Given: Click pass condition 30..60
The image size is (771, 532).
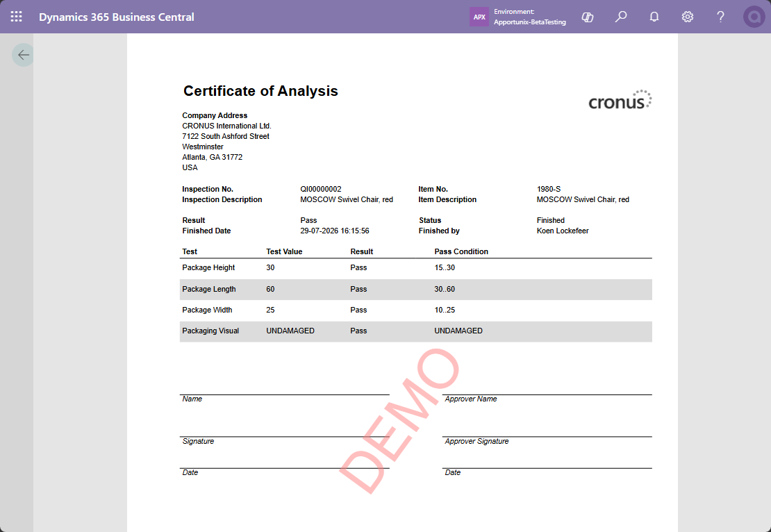Looking at the screenshot, I should pos(445,289).
